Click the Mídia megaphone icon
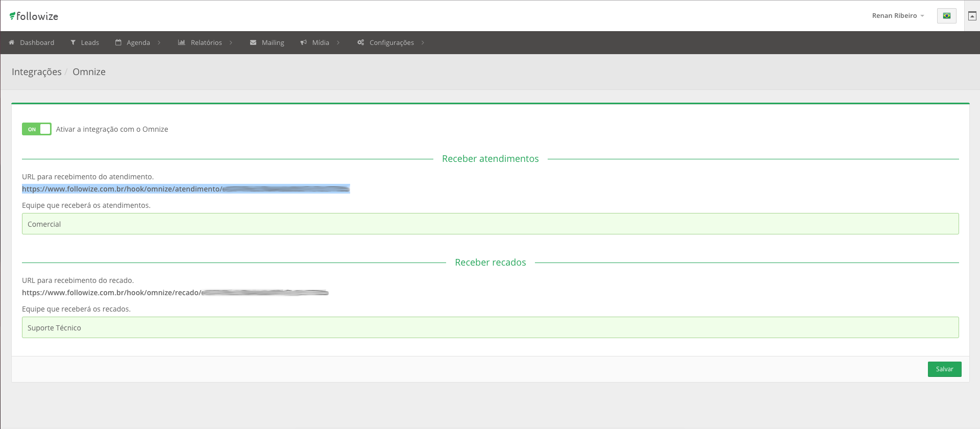 [x=304, y=42]
